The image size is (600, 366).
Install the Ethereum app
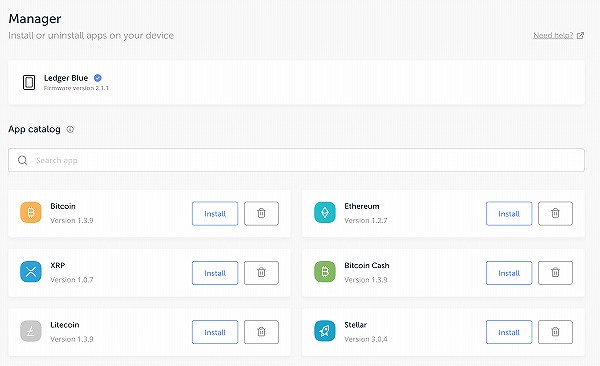coord(509,213)
